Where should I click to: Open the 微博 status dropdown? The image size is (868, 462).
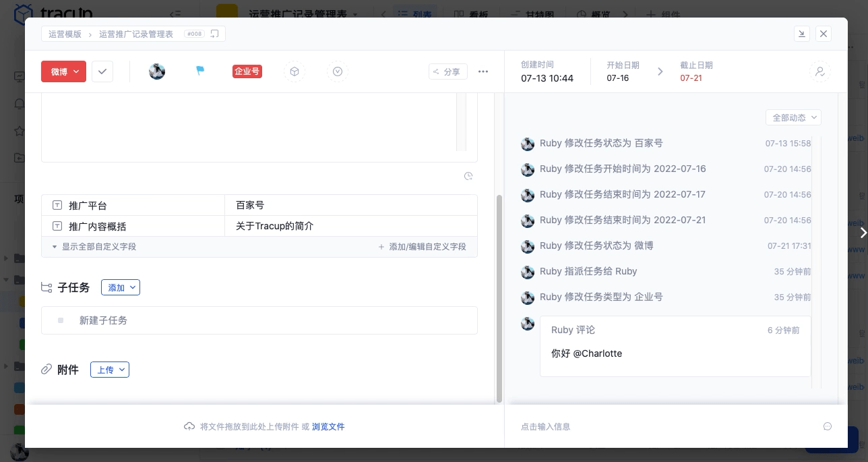tap(63, 71)
